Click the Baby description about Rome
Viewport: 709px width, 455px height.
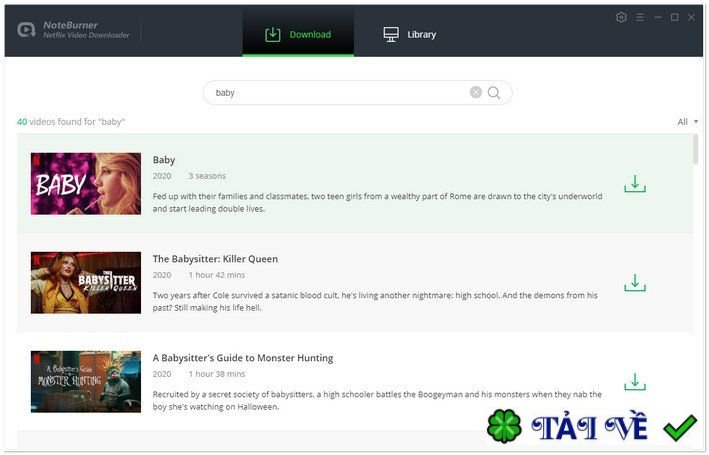pyautogui.click(x=377, y=203)
